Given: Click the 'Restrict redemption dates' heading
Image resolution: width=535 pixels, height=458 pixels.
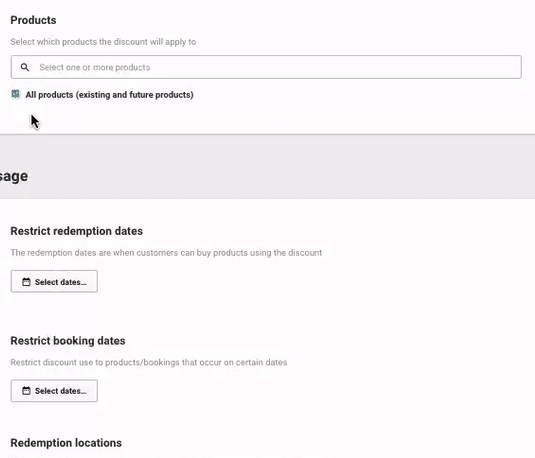Looking at the screenshot, I should point(76,231).
